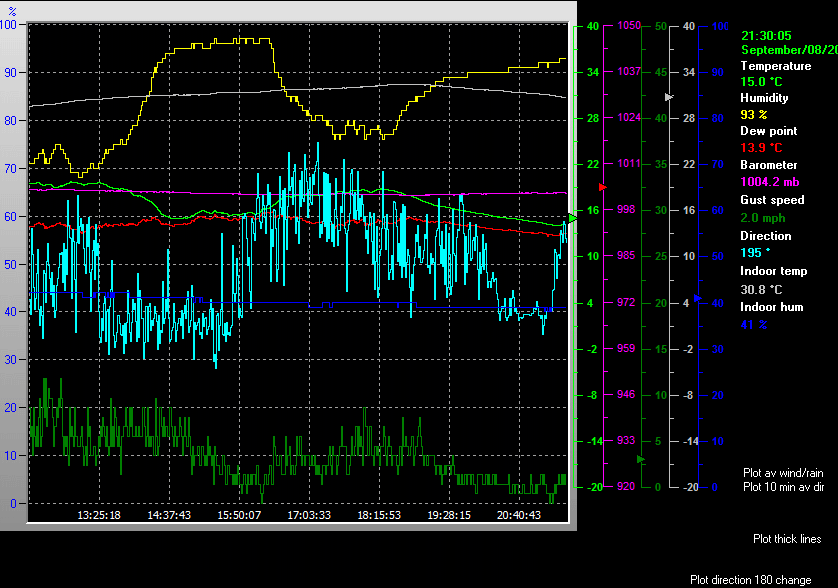Click the Temperature legend label

(x=775, y=66)
